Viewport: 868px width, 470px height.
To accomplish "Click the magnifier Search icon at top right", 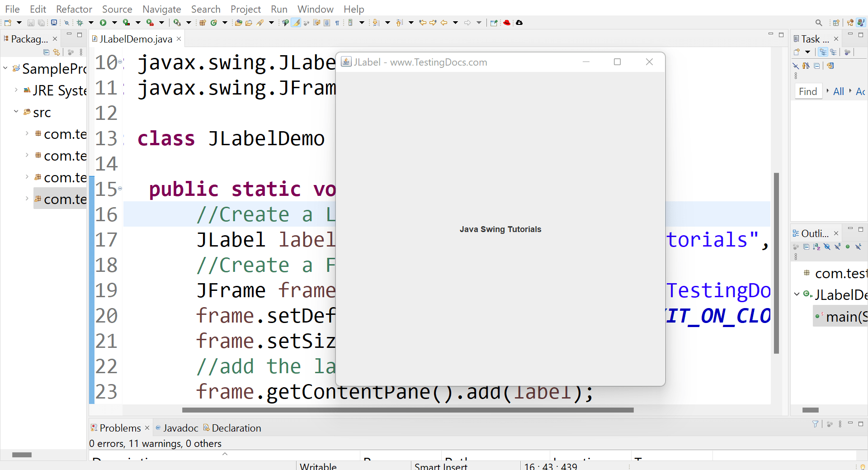I will pos(819,23).
